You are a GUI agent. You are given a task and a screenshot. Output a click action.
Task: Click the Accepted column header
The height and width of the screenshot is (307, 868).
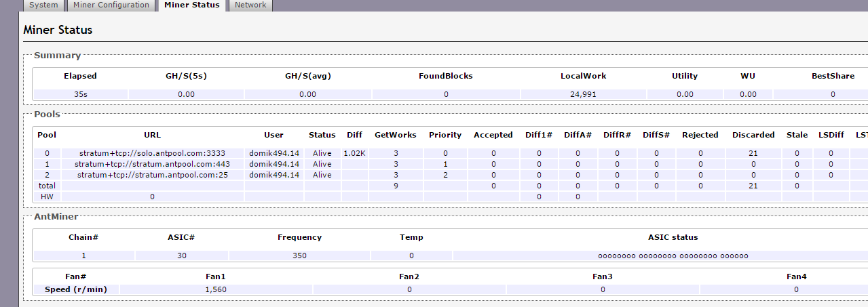point(493,135)
